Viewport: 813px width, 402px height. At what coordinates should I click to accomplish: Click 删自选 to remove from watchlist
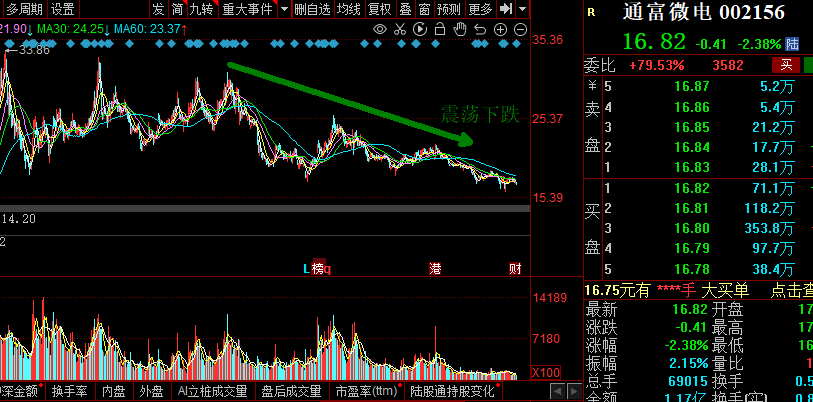pyautogui.click(x=312, y=9)
